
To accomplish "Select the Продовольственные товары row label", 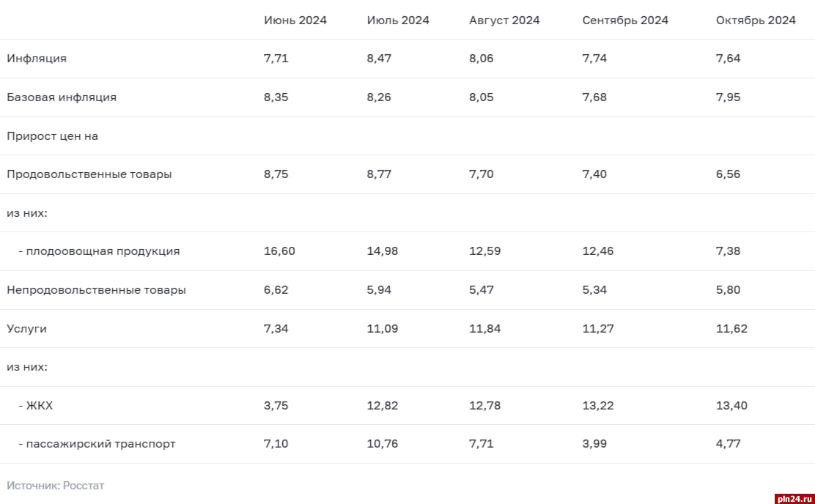I will pyautogui.click(x=89, y=174).
